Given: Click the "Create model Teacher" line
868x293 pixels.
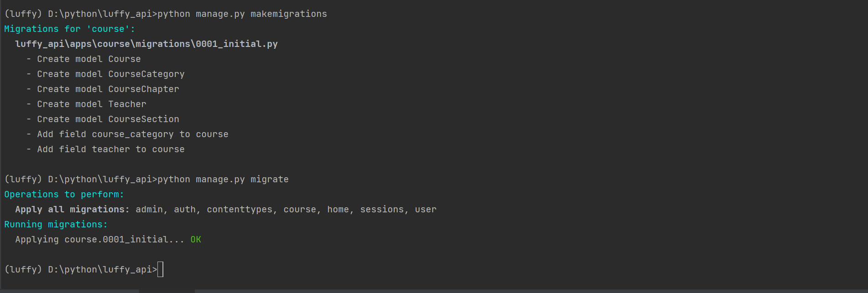Looking at the screenshot, I should coord(91,104).
